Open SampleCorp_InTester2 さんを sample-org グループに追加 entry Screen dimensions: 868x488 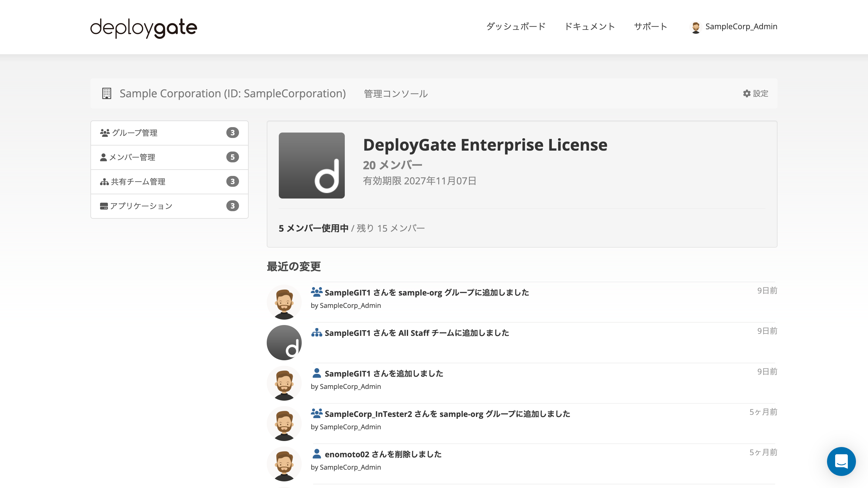(x=448, y=414)
